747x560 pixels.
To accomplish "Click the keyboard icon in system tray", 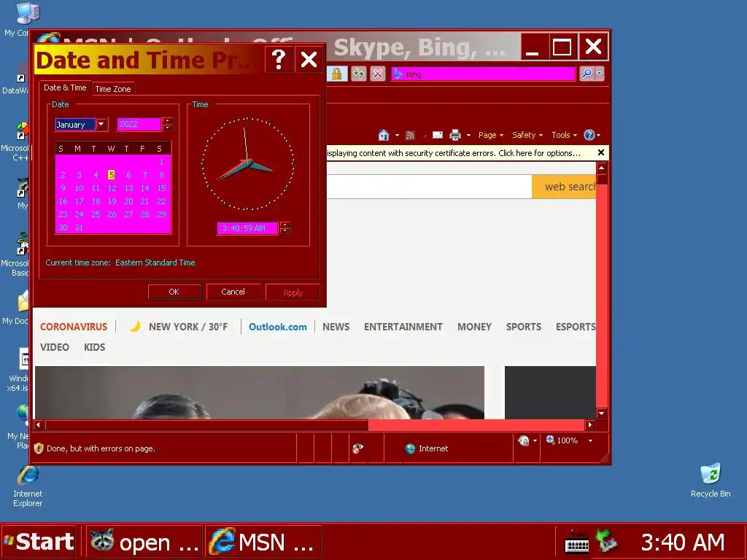I will pyautogui.click(x=576, y=542).
